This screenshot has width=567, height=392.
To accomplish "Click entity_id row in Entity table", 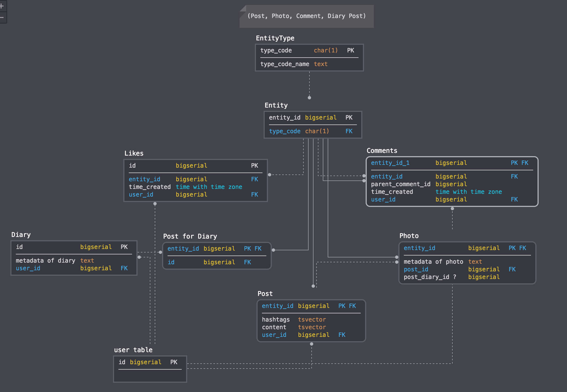I will click(x=313, y=118).
